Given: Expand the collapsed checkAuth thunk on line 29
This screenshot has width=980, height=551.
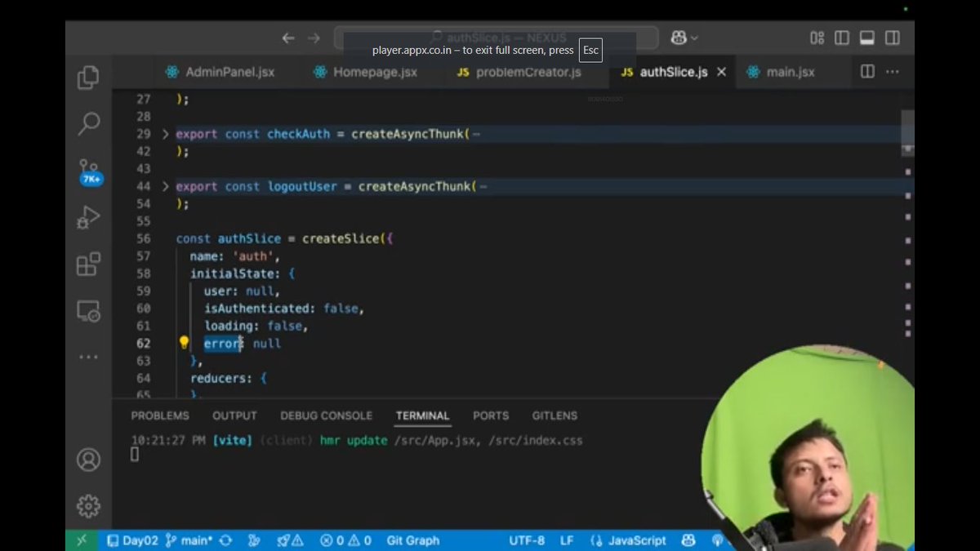Looking at the screenshot, I should point(165,133).
